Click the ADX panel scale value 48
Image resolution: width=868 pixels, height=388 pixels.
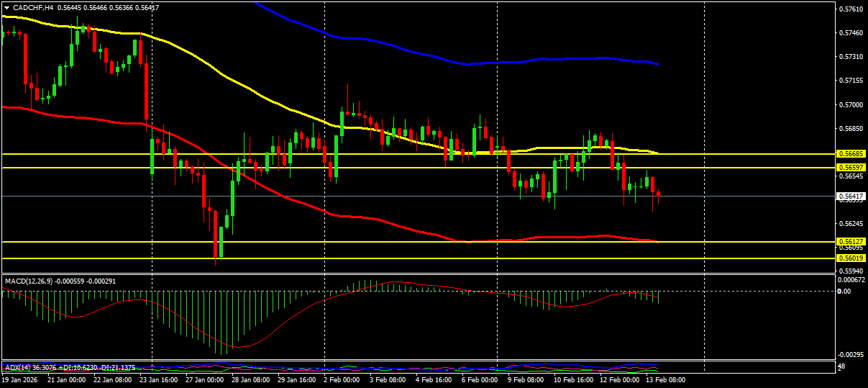click(x=841, y=367)
